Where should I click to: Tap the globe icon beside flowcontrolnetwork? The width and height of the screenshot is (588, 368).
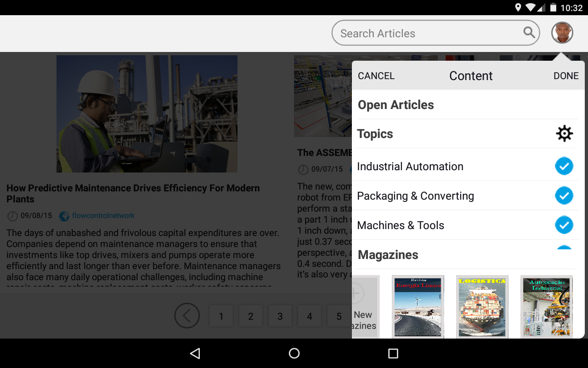pos(64,216)
